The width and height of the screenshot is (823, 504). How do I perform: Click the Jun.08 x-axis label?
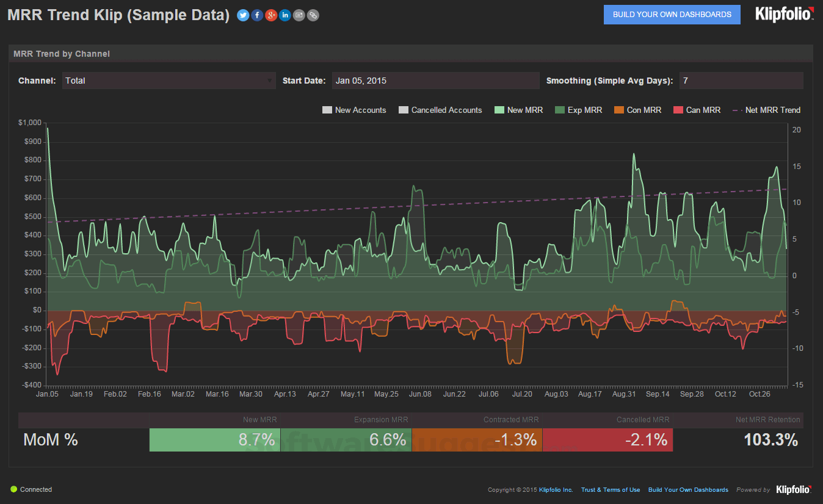click(420, 394)
